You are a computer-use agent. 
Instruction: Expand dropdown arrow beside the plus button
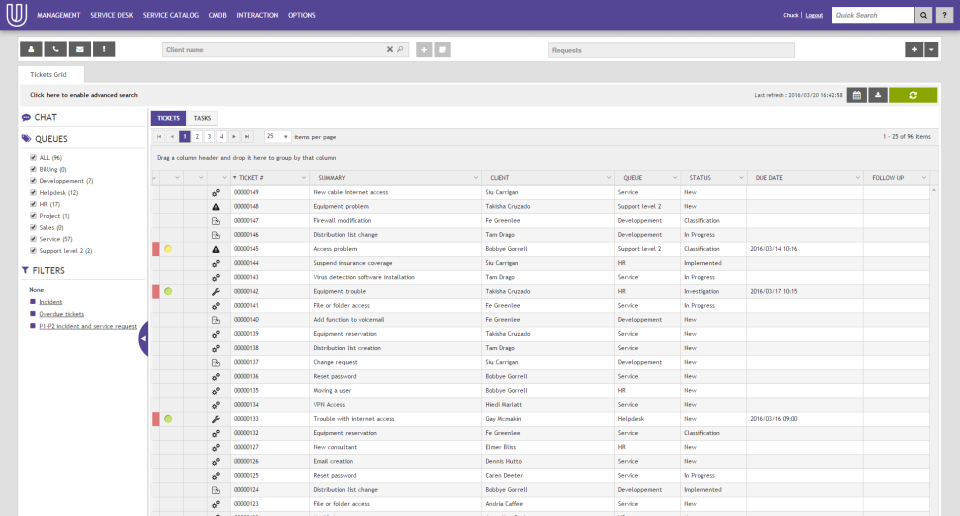point(931,50)
